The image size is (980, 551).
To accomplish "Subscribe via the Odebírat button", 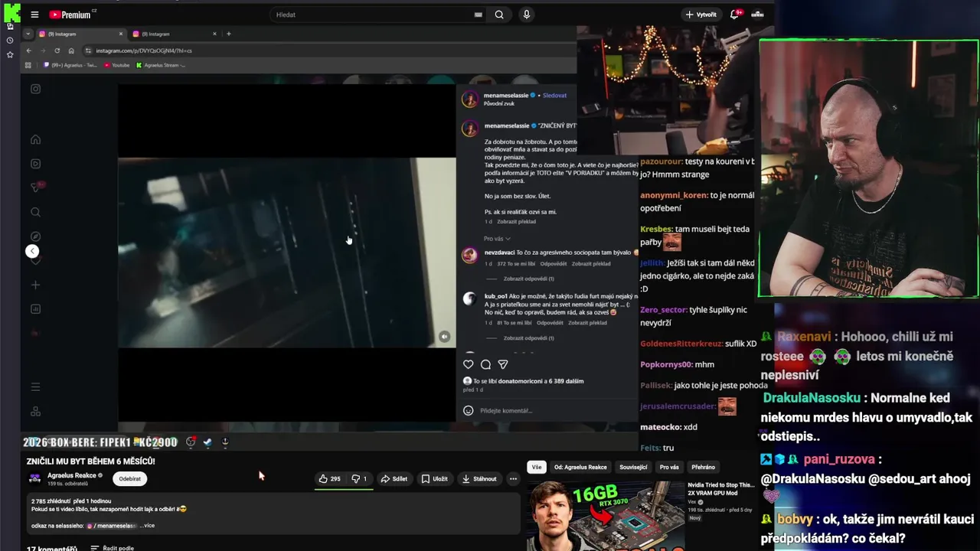I will [130, 479].
